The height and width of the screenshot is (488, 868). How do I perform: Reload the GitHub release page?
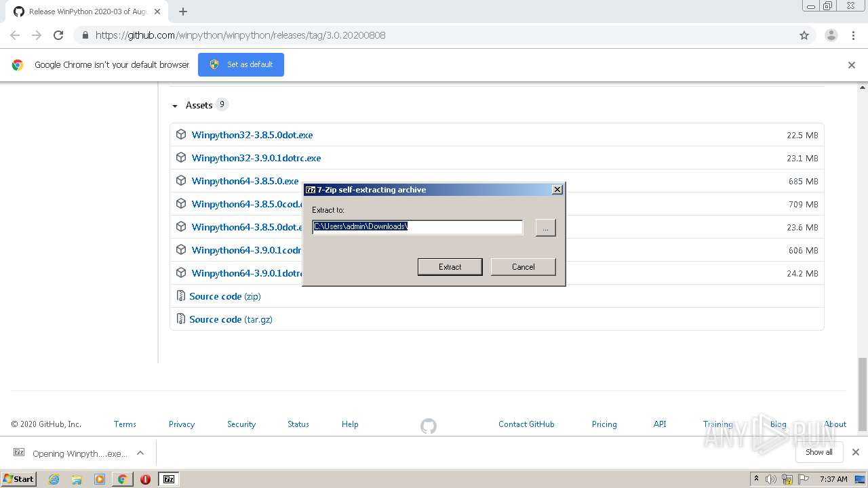click(58, 35)
